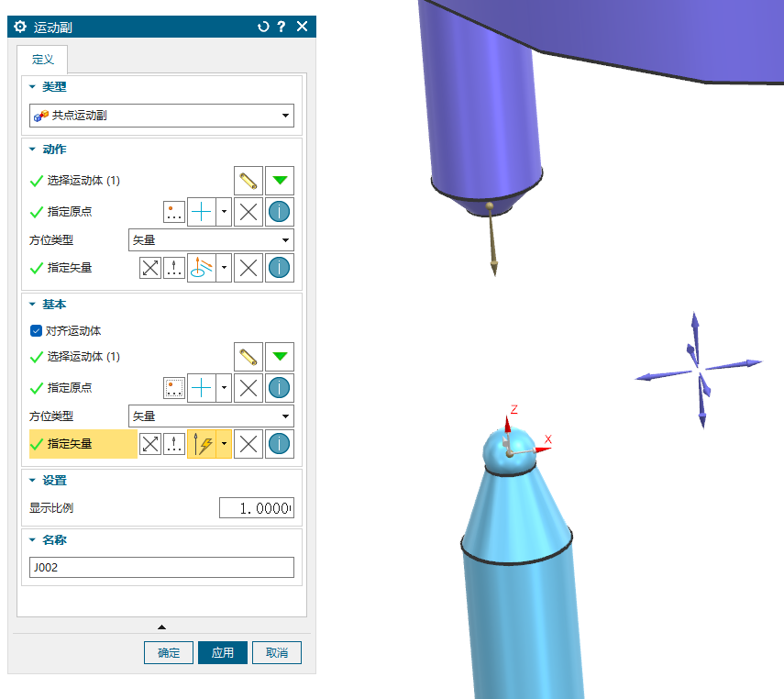This screenshot has height=699, width=784.
Task: Click green triangle icon beside 选择运动体 in 基本
Action: [280, 356]
